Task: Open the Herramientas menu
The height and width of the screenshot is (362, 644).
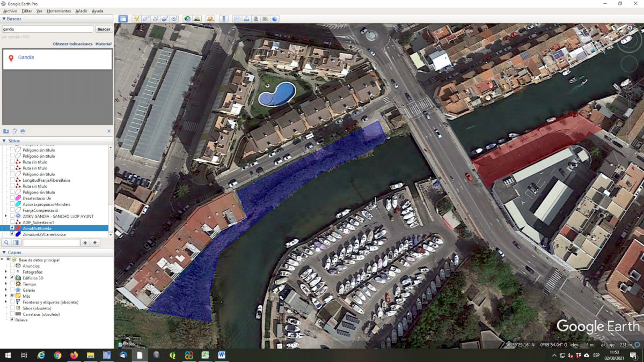Action: coord(58,11)
